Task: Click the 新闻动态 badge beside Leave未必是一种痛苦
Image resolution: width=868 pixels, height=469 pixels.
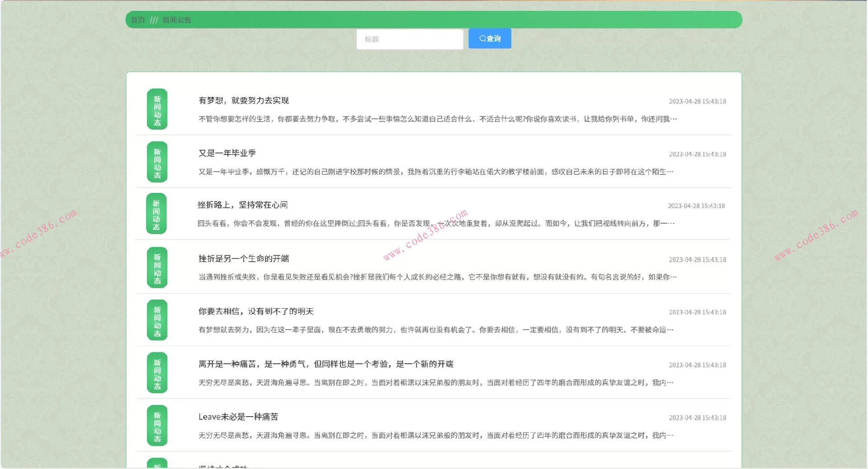Action: click(157, 426)
